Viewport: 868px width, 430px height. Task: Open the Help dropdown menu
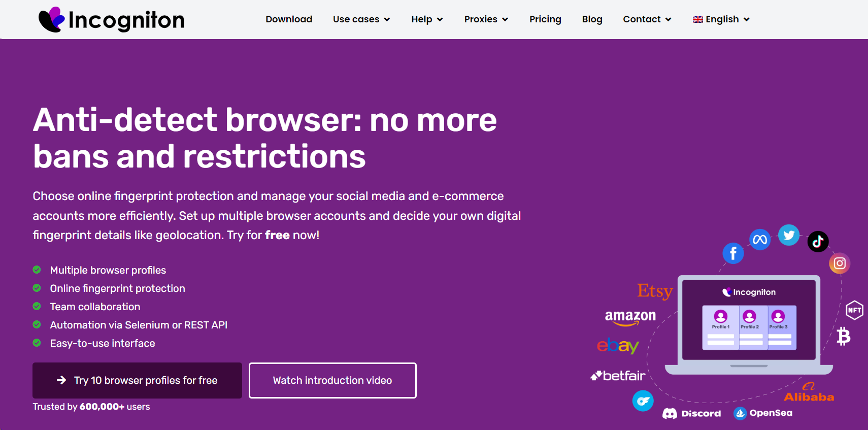coord(427,19)
